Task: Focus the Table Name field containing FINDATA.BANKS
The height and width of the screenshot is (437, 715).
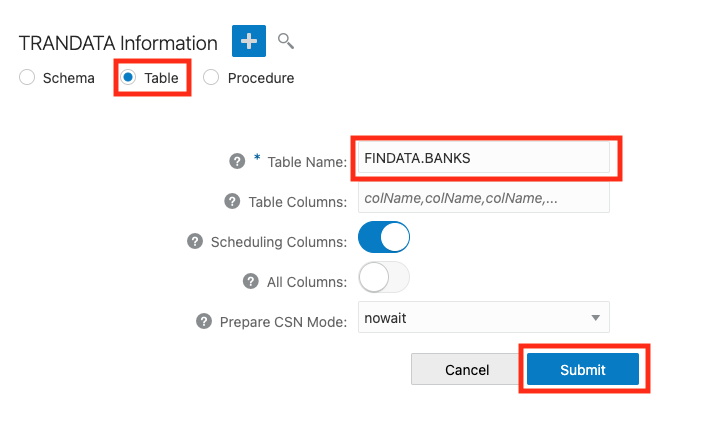Action: point(484,158)
